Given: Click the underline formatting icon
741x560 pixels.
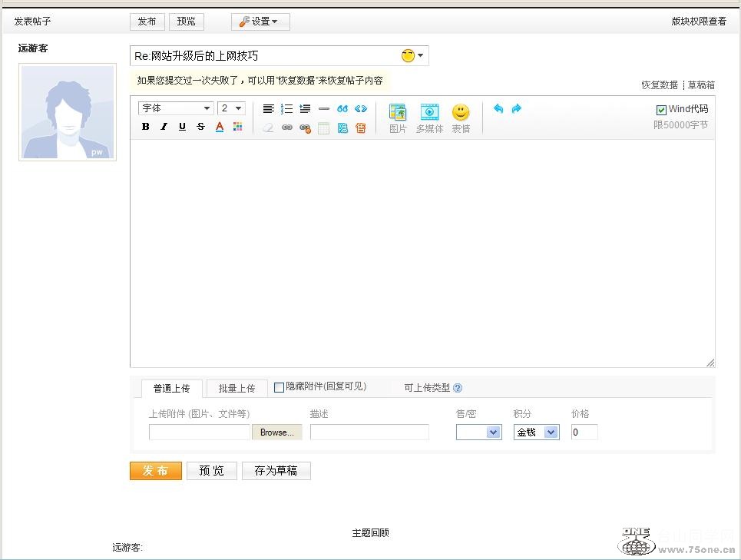Looking at the screenshot, I should pos(182,127).
